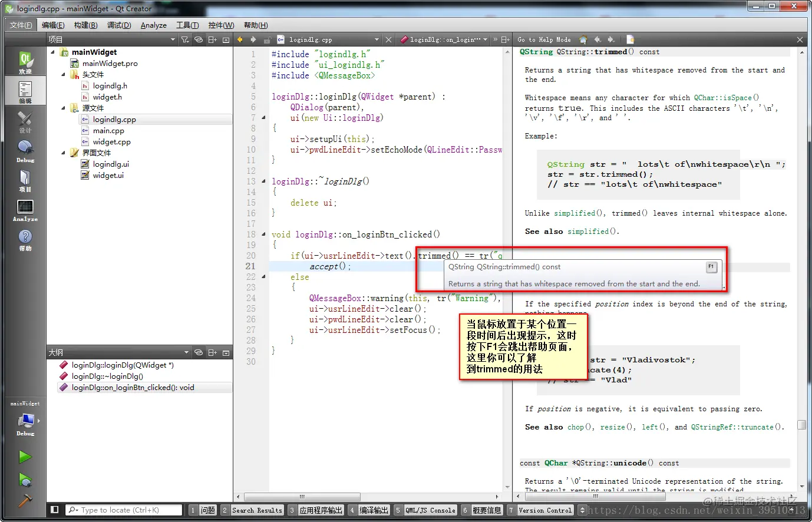The height and width of the screenshot is (522, 812).
Task: Show the 编译输出 pane
Action: click(368, 510)
